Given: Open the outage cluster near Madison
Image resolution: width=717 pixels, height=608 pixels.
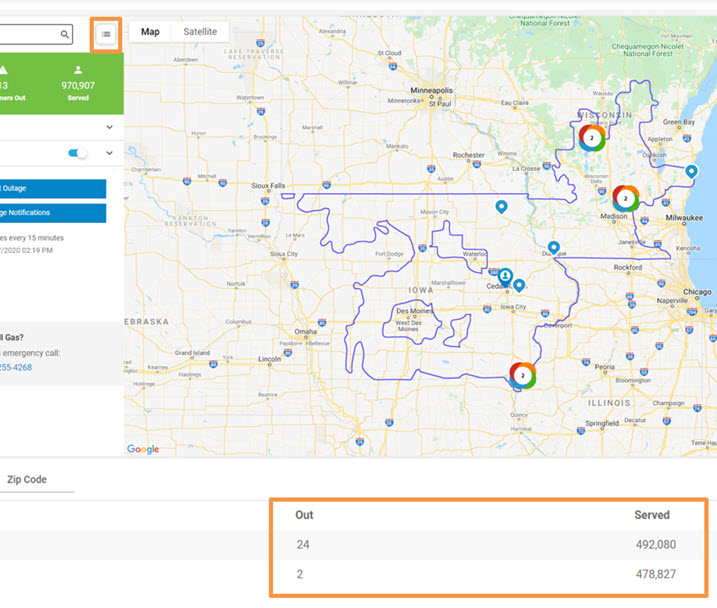Looking at the screenshot, I should (x=626, y=198).
